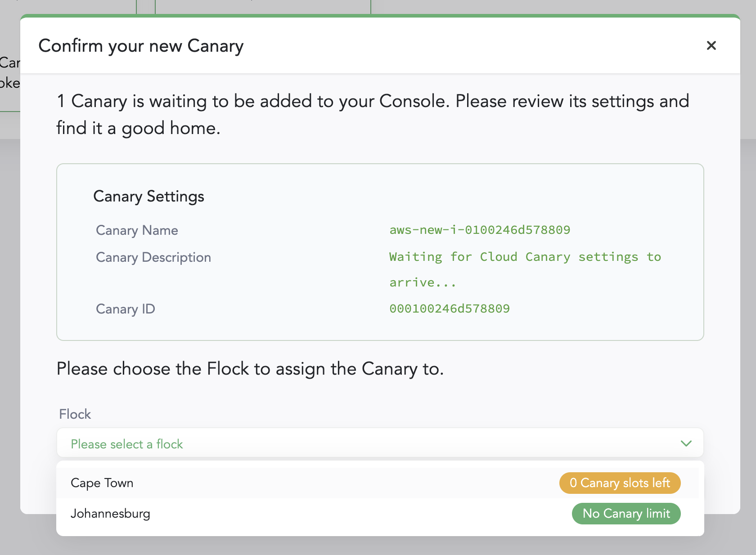This screenshot has height=555, width=756.
Task: Click the Canary Description label
Action: pyautogui.click(x=153, y=257)
